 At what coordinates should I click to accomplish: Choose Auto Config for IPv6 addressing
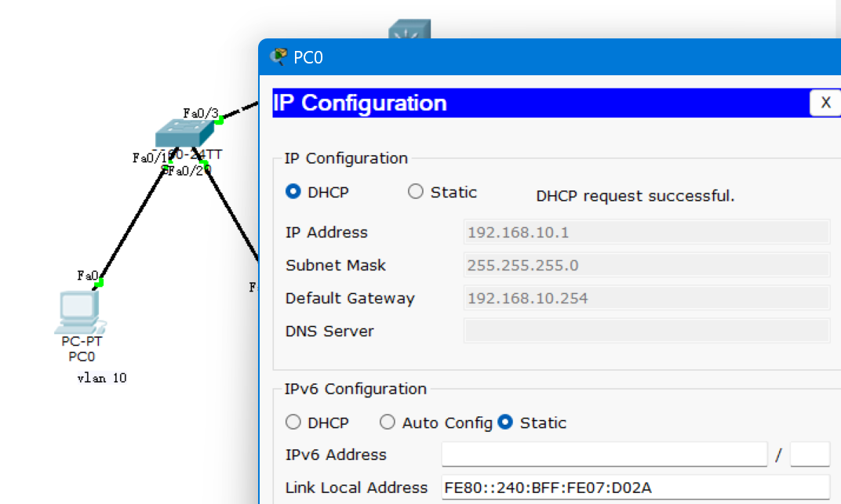(x=388, y=422)
